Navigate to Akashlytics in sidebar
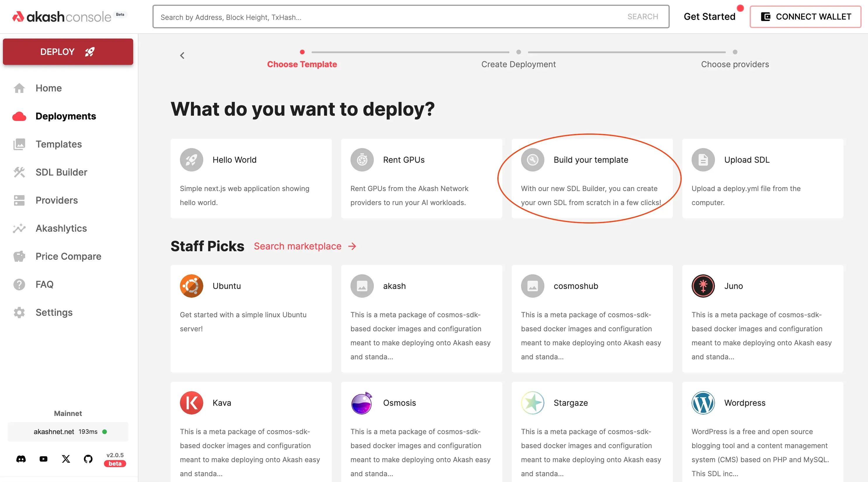 pyautogui.click(x=61, y=228)
